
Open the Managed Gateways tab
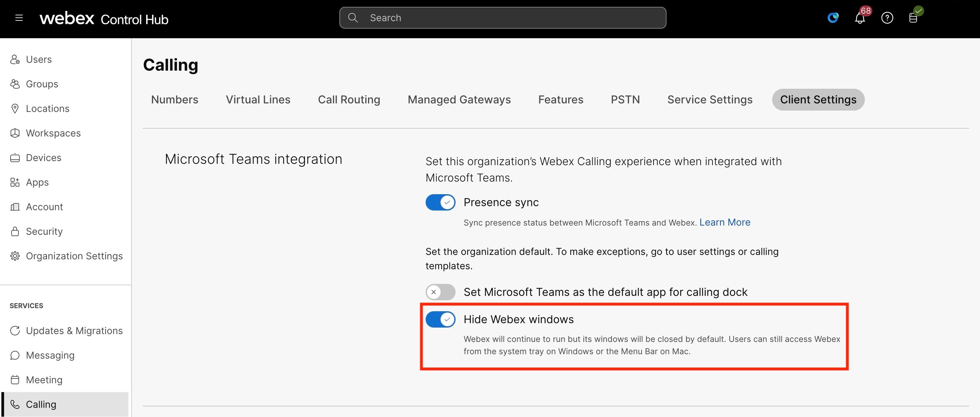pyautogui.click(x=459, y=99)
